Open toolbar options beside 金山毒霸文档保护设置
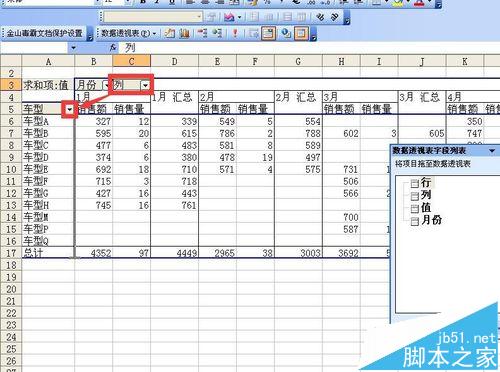The width and height of the screenshot is (500, 372). tap(90, 34)
